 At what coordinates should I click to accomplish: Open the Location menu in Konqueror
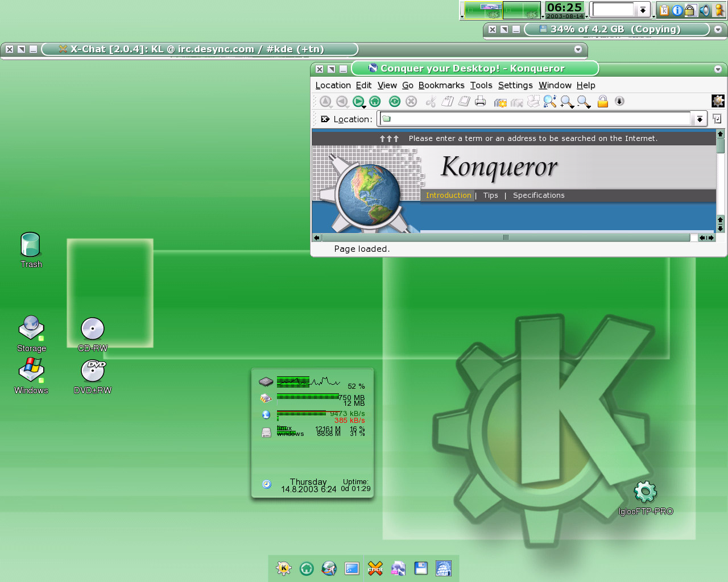point(333,85)
